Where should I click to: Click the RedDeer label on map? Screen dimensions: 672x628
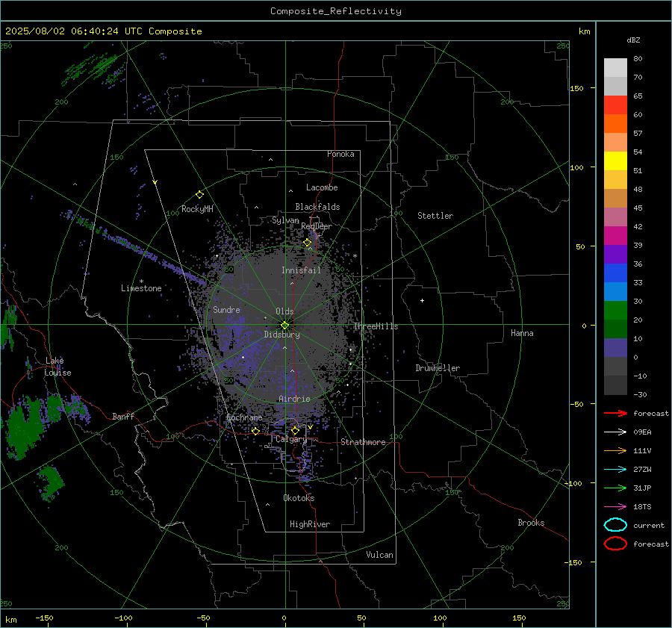[x=317, y=226]
